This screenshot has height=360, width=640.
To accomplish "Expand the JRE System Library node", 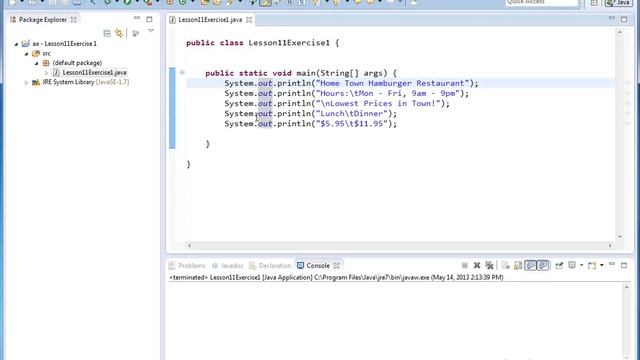I will [26, 82].
